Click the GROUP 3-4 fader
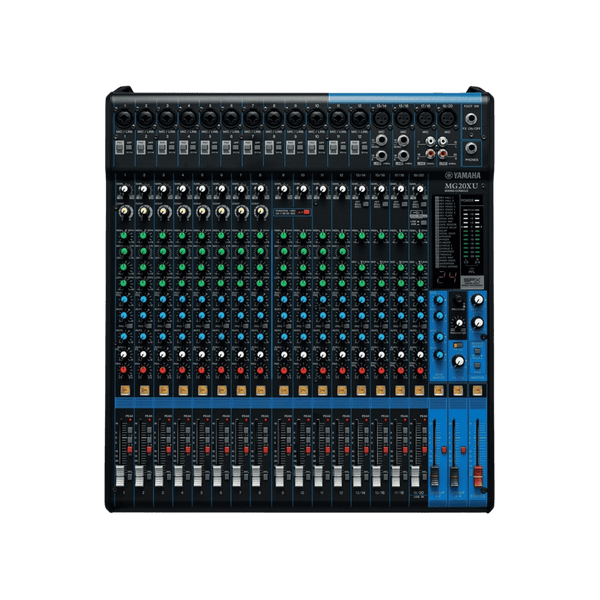 [454, 476]
